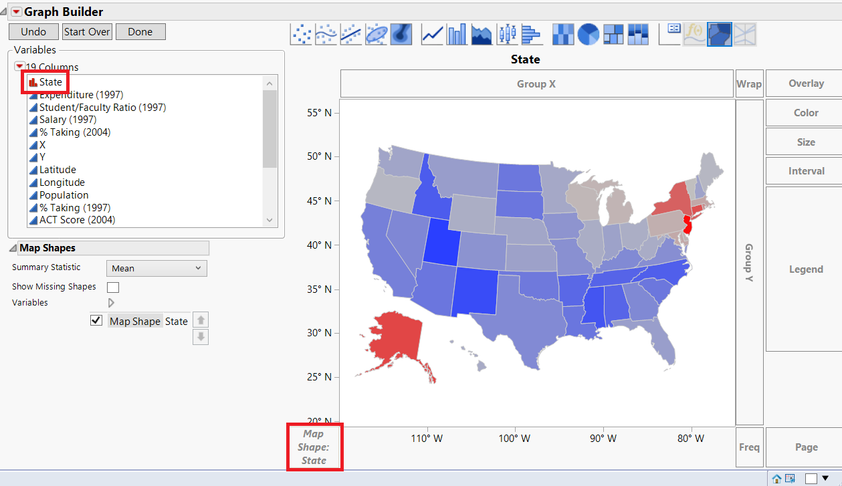Move Map Shape State variable up
This screenshot has height=486, width=842.
coord(200,320)
